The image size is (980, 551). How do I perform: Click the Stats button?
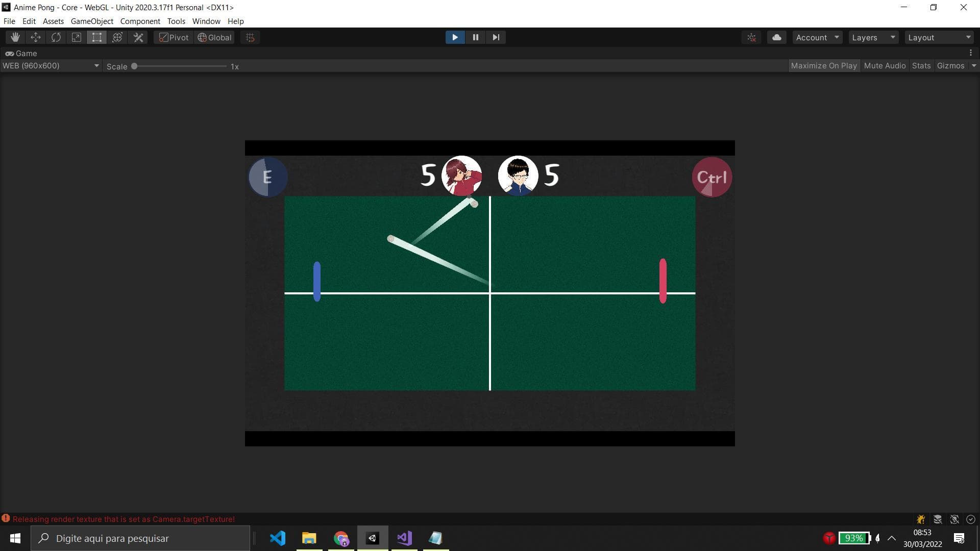tap(921, 66)
